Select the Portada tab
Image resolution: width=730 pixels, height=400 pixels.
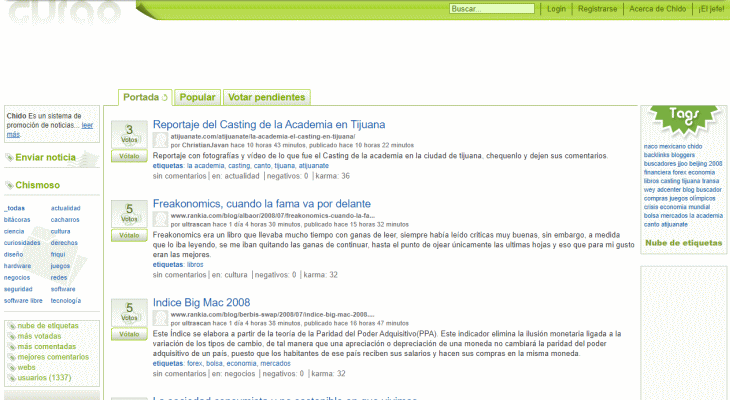pos(145,98)
